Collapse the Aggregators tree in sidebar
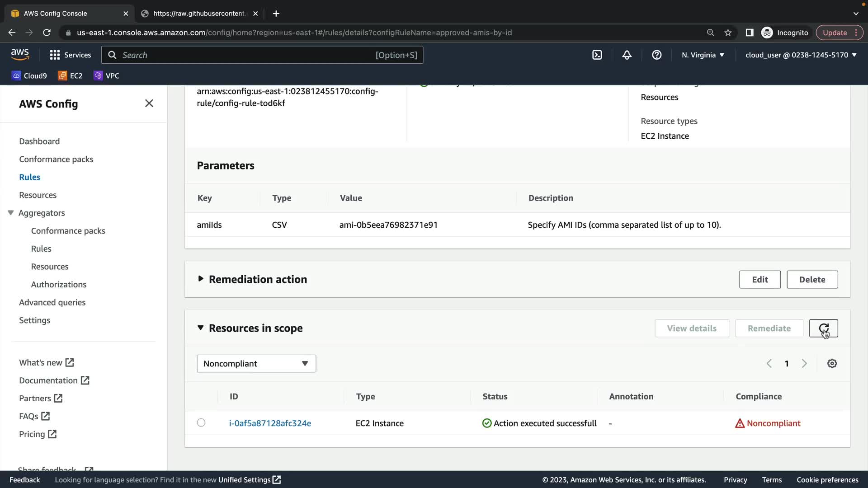The image size is (868, 488). [11, 213]
